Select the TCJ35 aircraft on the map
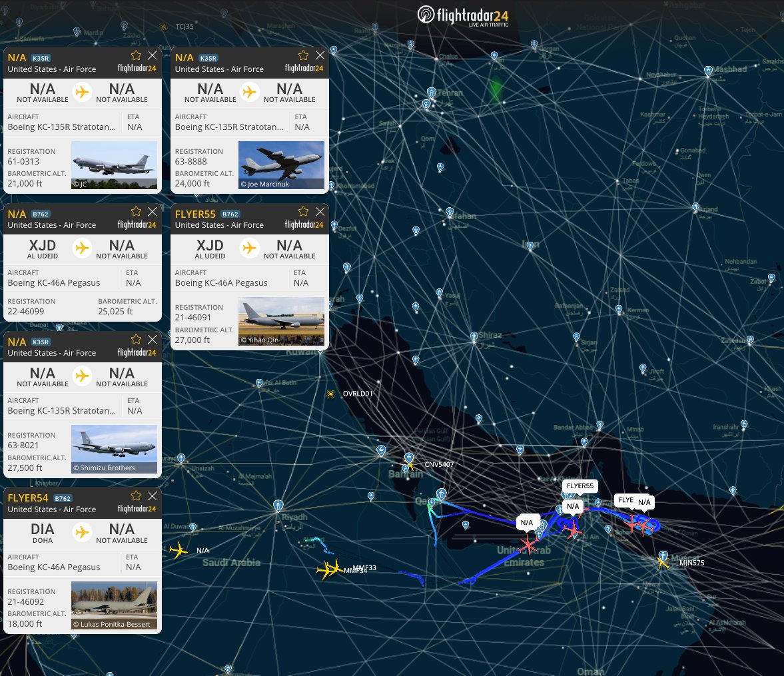This screenshot has height=676, width=784. tap(163, 27)
